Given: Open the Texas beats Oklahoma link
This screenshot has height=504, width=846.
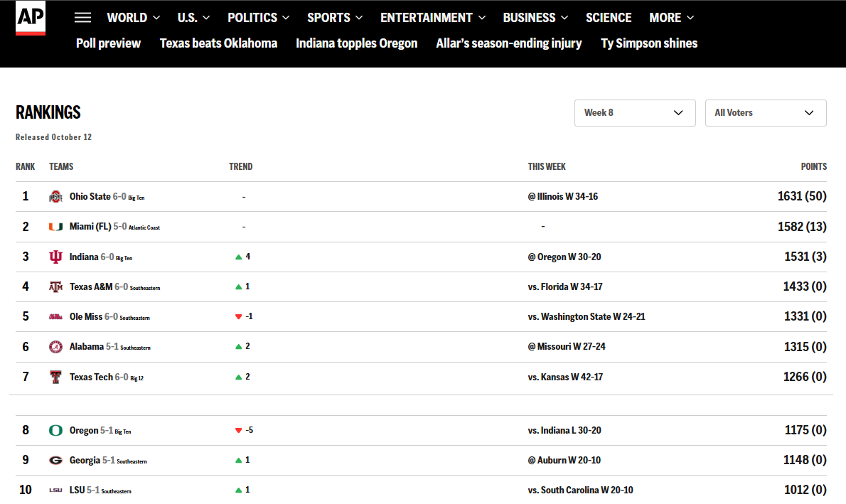Looking at the screenshot, I should click(x=218, y=43).
